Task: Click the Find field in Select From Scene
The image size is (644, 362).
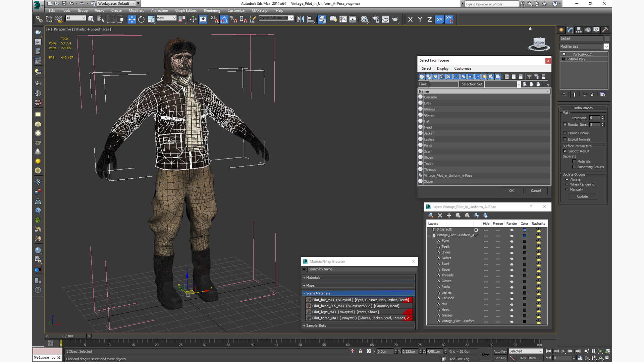Action: pos(443,84)
